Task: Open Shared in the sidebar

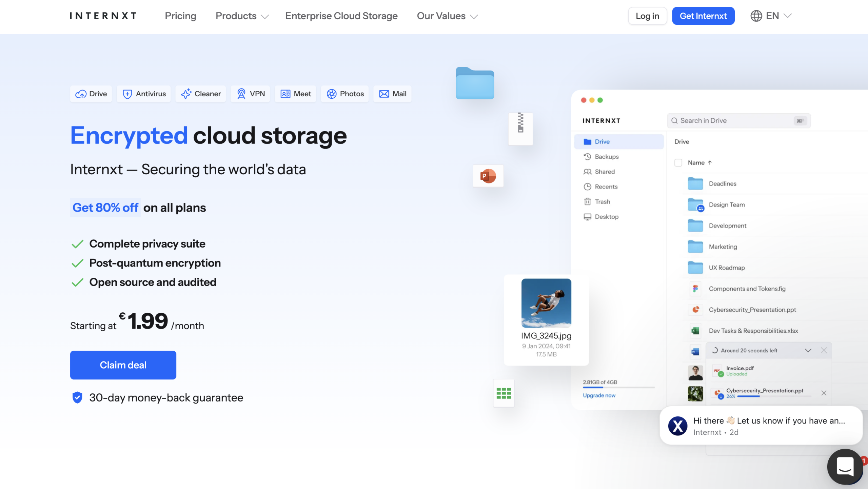Action: pos(599,172)
